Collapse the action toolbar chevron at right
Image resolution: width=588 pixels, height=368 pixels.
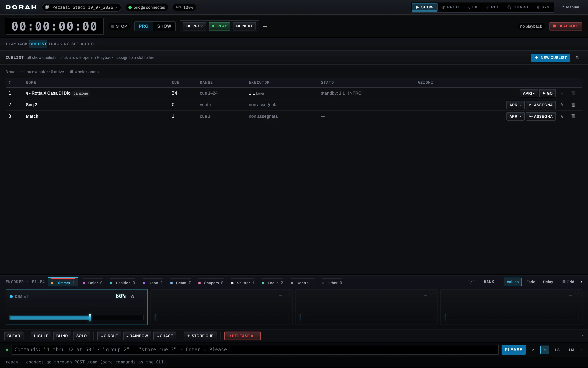[x=582, y=336]
